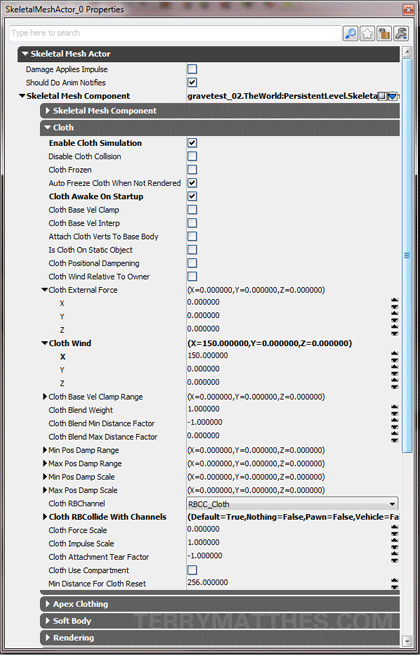This screenshot has width=420, height=655.
Task: Collapse the Cloth category header
Action: coord(219,127)
